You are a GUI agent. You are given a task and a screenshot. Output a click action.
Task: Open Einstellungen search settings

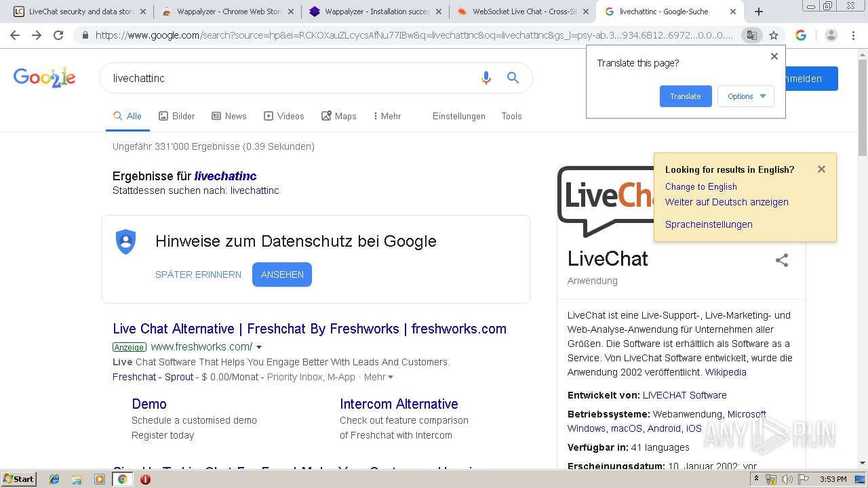(459, 116)
